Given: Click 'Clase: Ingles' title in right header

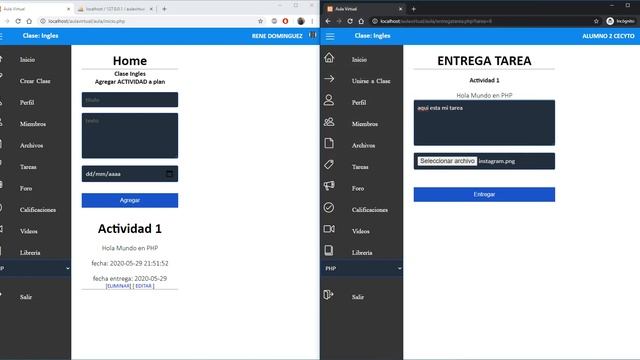Looking at the screenshot, I should pos(372,36).
